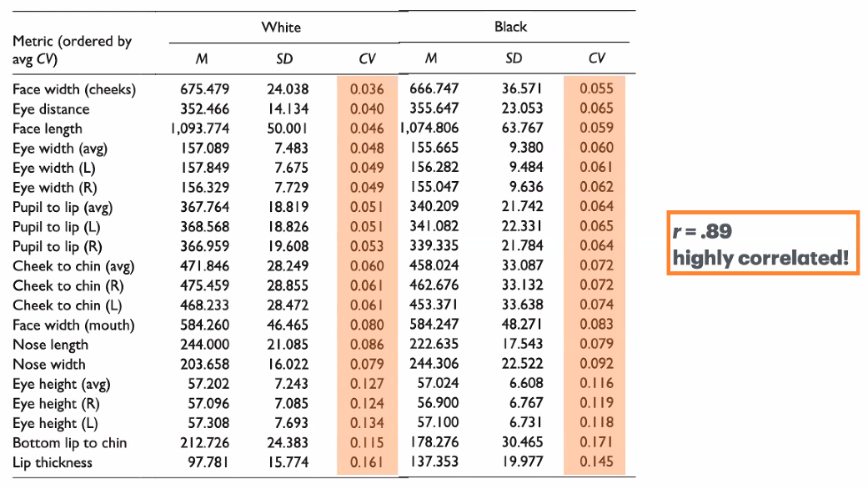Click the "Bottom lip to chin" row label
Screen dimensions: 868x489
(70, 443)
